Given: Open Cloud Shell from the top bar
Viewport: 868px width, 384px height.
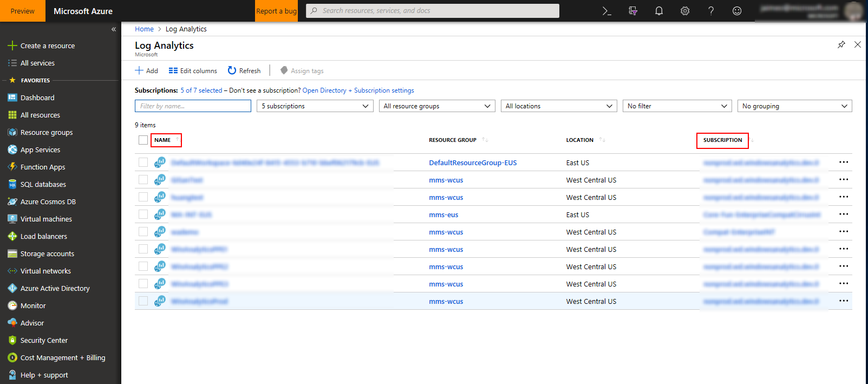Looking at the screenshot, I should 607,11.
